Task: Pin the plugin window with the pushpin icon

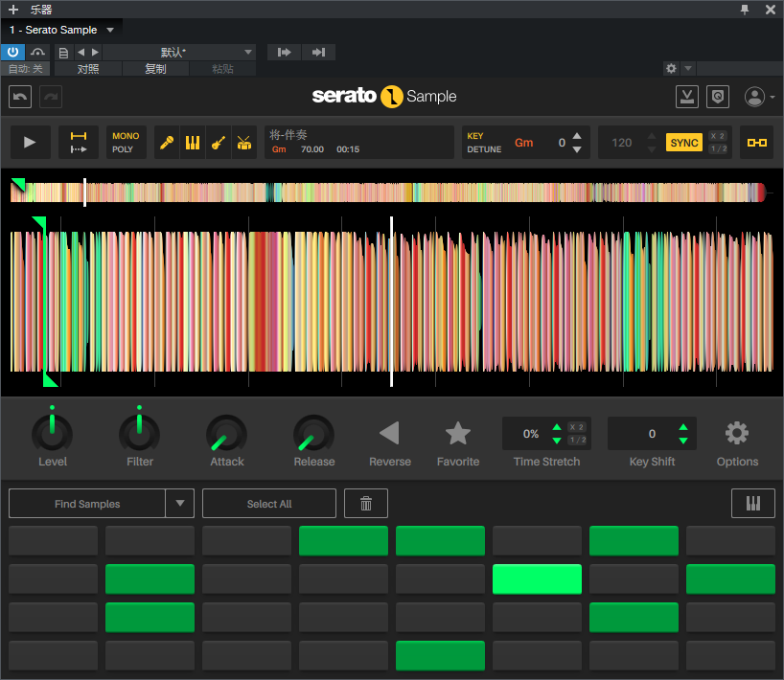Action: coord(745,10)
